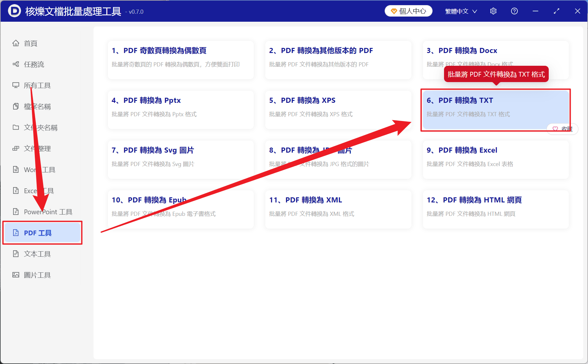
Task: Open tool 5 PDF 轉換為 XPS
Action: point(338,110)
